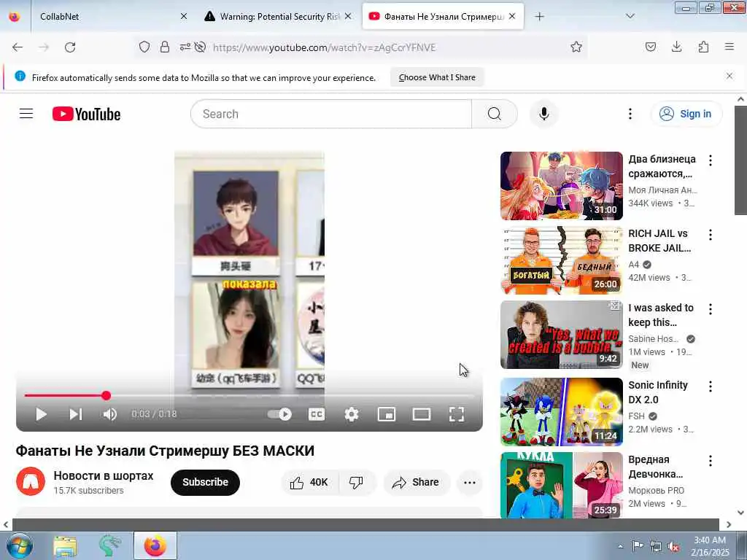Bookmark this page with the star
This screenshot has height=560, width=747.
[576, 47]
